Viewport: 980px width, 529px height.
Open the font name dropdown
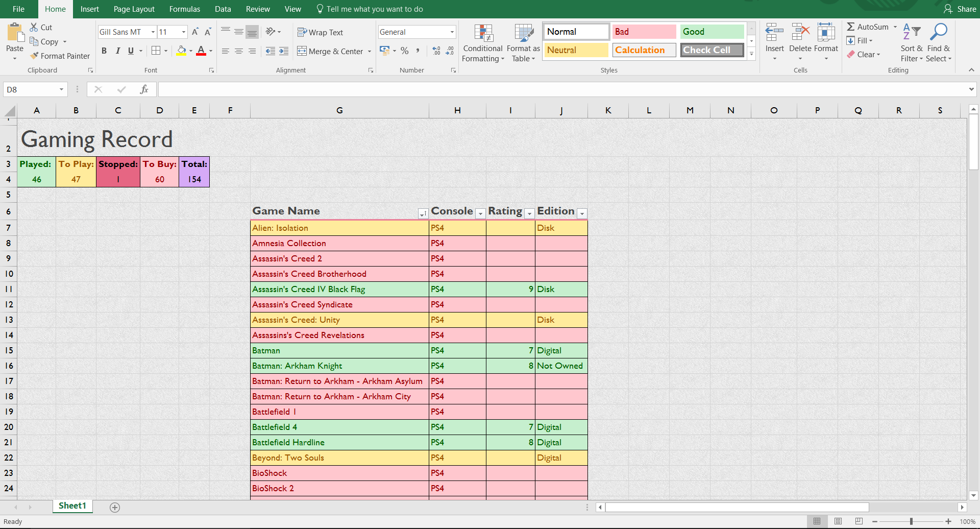pyautogui.click(x=153, y=32)
